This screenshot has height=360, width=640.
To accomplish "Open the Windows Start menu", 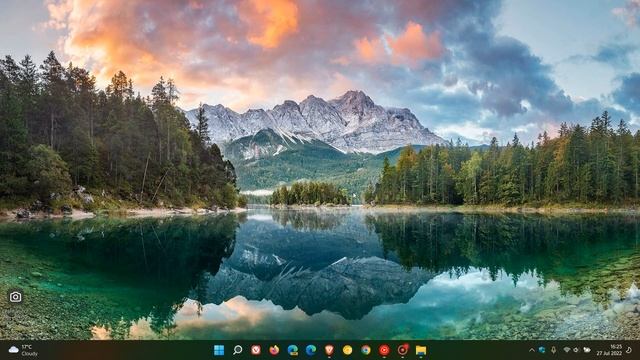I will [x=219, y=350].
